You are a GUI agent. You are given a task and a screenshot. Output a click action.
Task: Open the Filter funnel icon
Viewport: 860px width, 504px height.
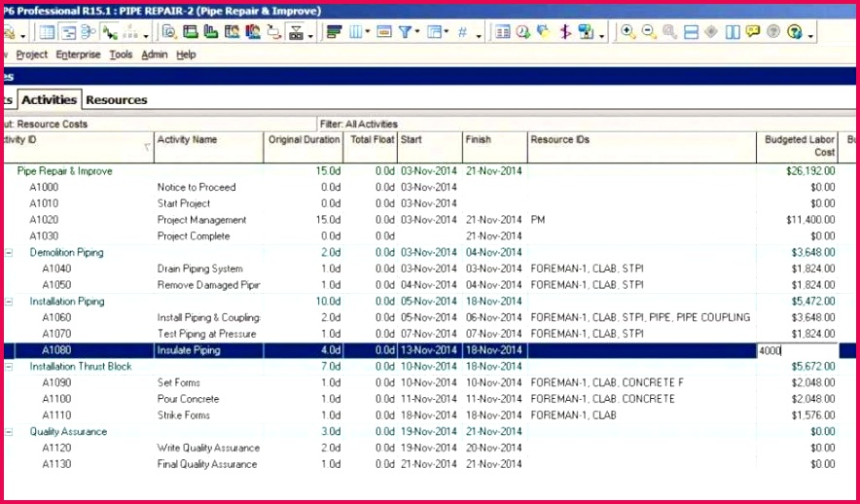pyautogui.click(x=406, y=32)
